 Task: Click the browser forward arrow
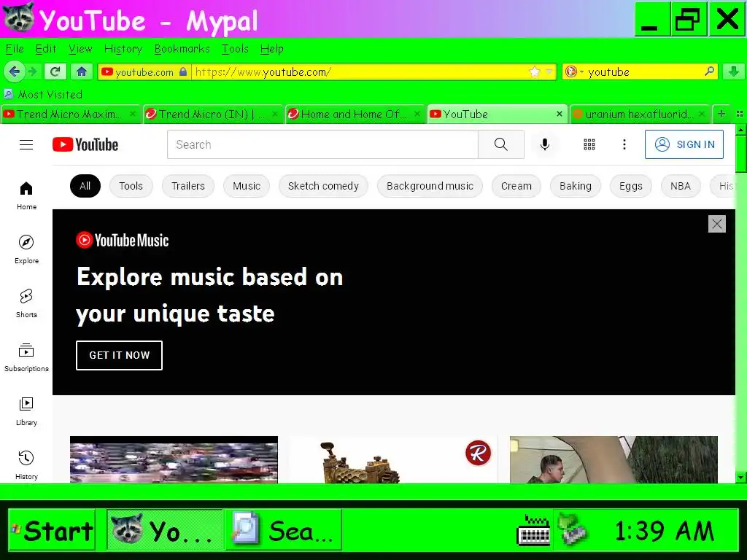point(33,72)
